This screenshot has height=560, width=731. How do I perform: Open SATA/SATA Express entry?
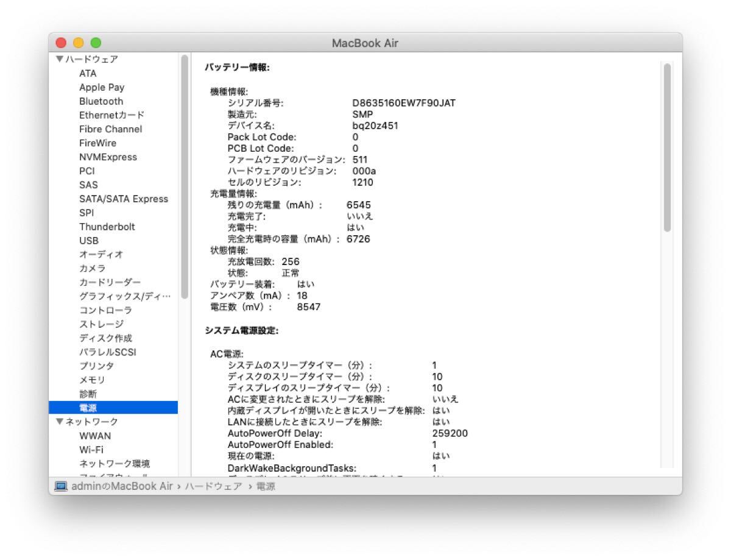click(x=124, y=199)
